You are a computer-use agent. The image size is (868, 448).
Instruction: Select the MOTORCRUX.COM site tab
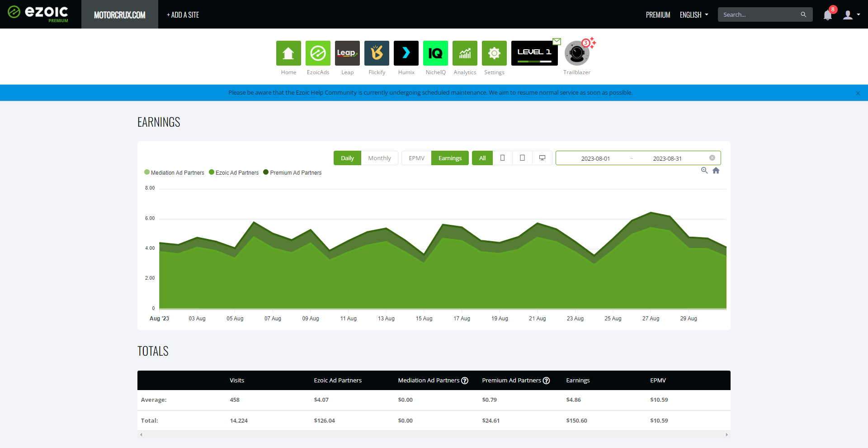click(x=120, y=14)
